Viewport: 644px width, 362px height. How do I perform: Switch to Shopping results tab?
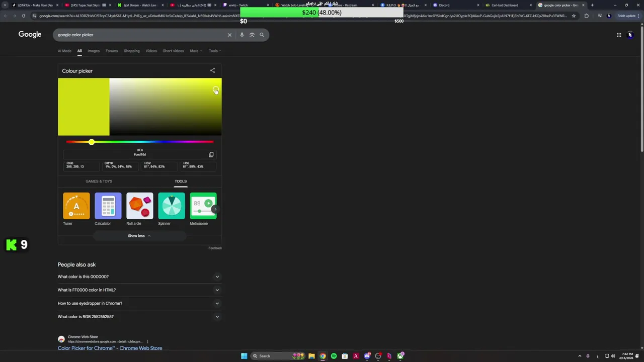[x=132, y=51]
